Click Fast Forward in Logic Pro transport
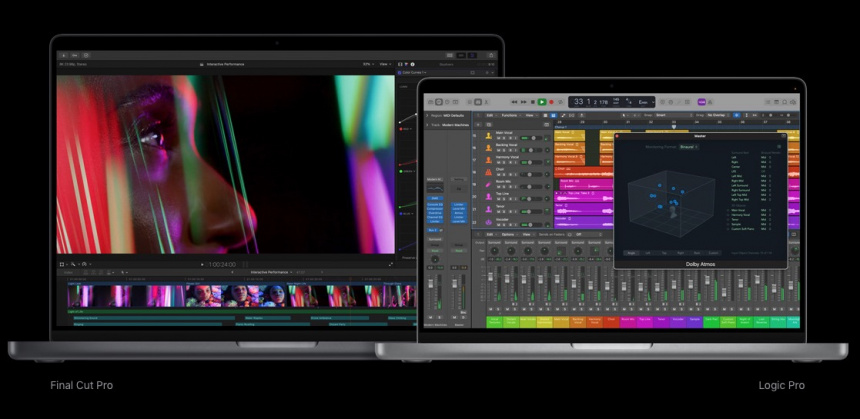Viewport: 860px width, 419px height. pyautogui.click(x=524, y=102)
